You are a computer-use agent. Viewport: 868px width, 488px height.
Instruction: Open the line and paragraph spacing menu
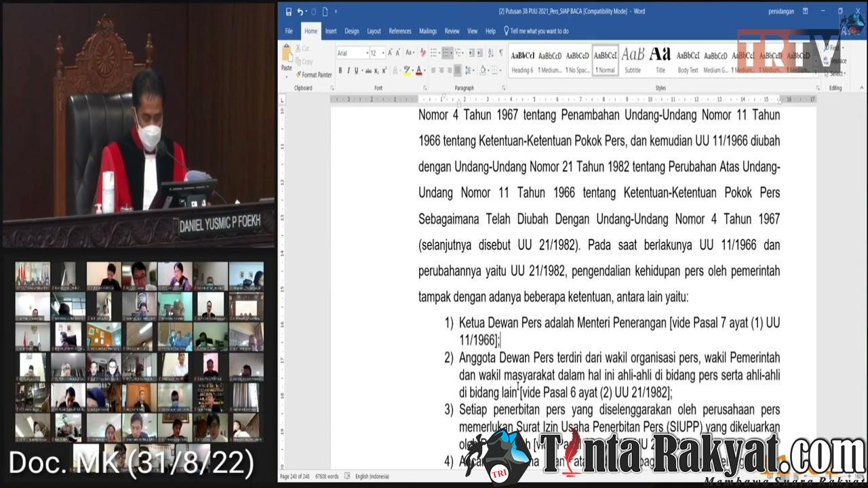point(469,70)
